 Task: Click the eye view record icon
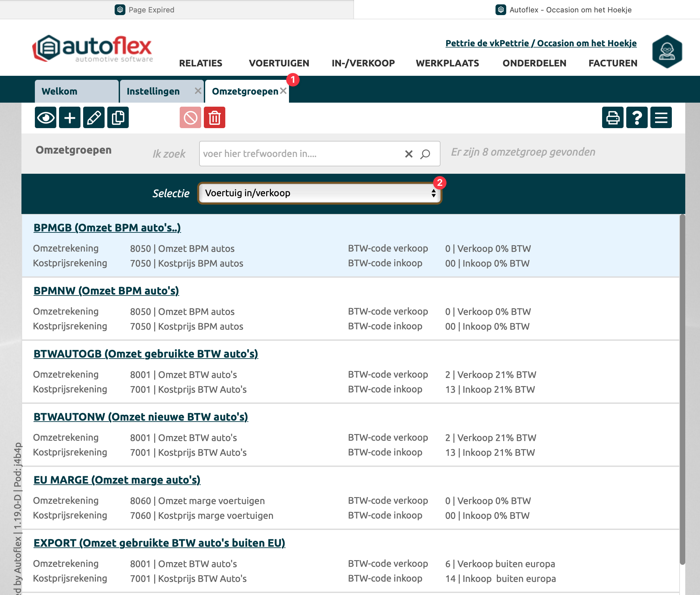pyautogui.click(x=46, y=118)
